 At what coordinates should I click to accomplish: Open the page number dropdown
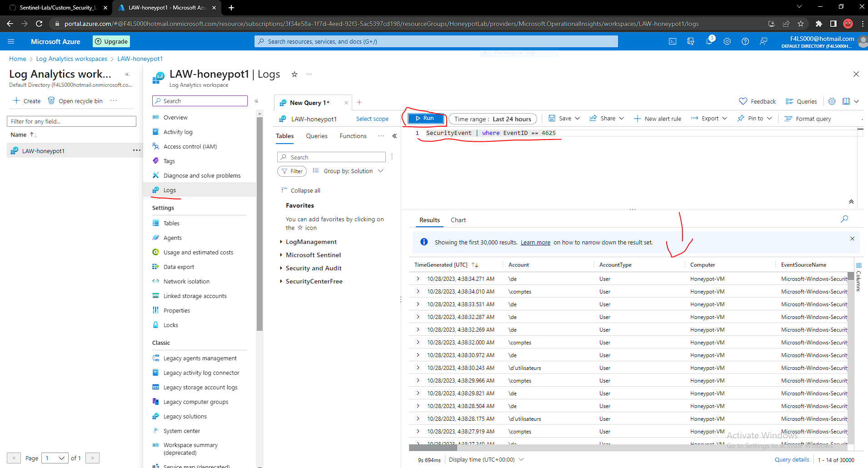55,458
